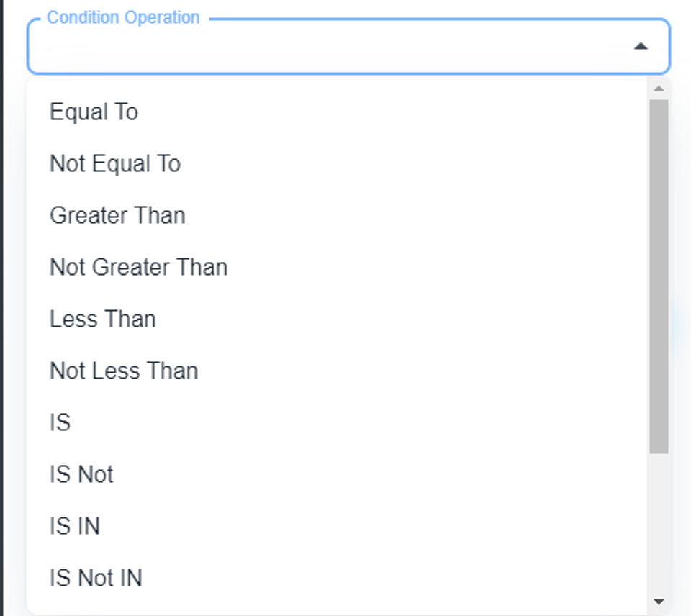Choose the 'Not Equal To' option
This screenshot has height=616, width=691.
pos(115,164)
